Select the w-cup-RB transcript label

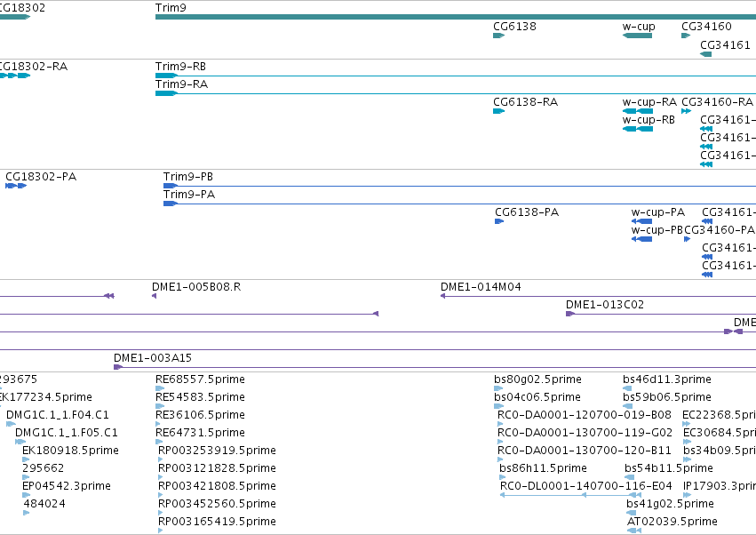[649, 120]
